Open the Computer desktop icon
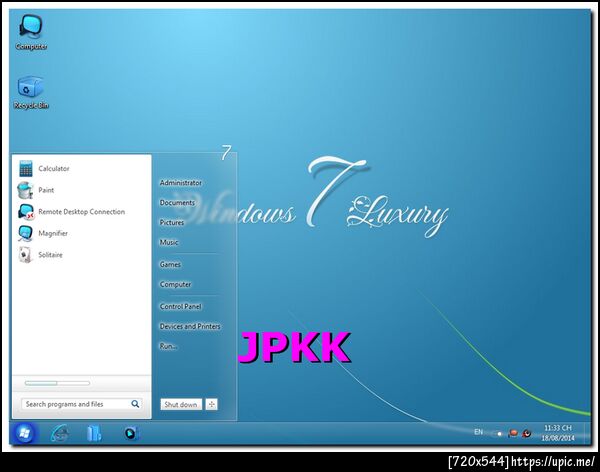Screen dimensions: 600x472 [31, 32]
